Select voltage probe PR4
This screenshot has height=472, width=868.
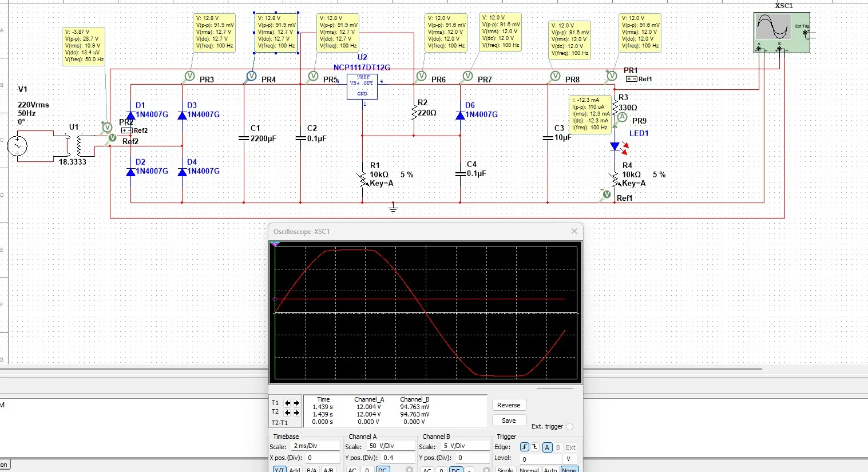(x=251, y=76)
